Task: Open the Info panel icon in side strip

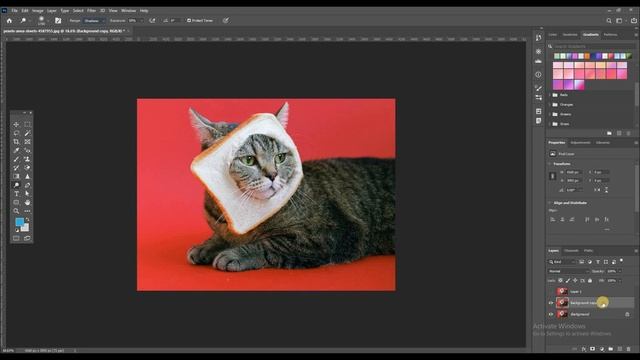Action: [538, 75]
